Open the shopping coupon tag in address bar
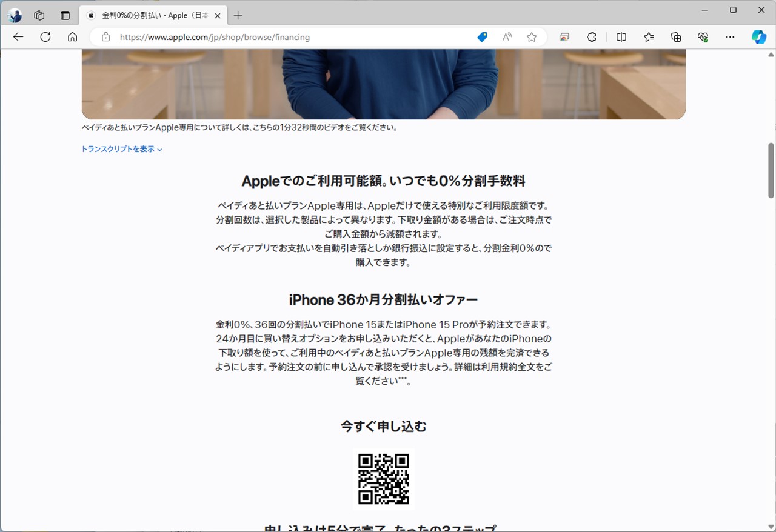This screenshot has width=776, height=532. (x=482, y=37)
